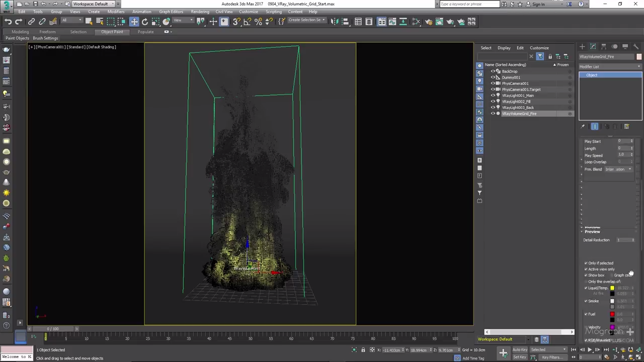Click the Select by Name icon
Screen dimensions: 644x362
(100, 21)
